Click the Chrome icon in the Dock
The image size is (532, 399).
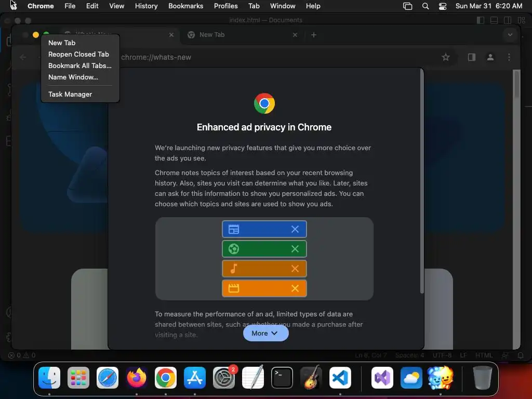pyautogui.click(x=166, y=378)
